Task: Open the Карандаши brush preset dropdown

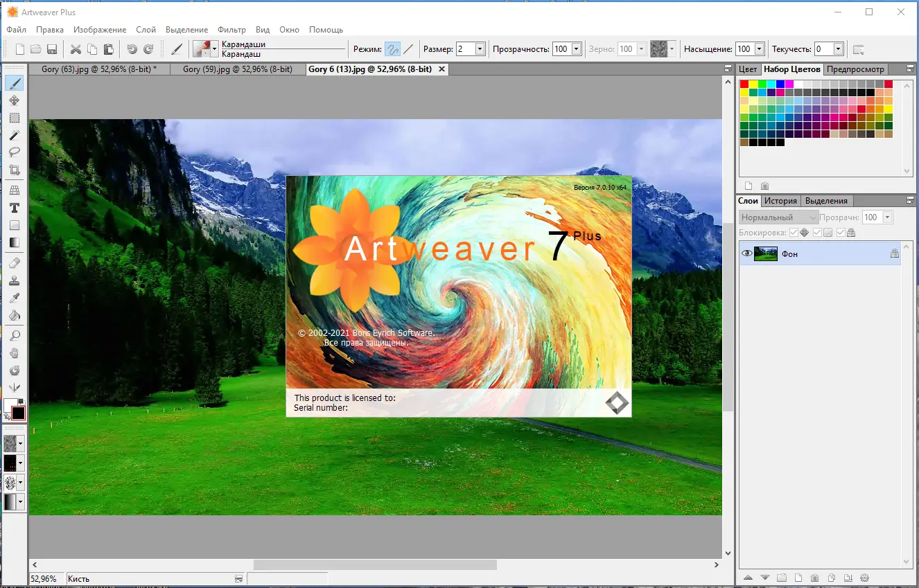Action: coord(213,48)
